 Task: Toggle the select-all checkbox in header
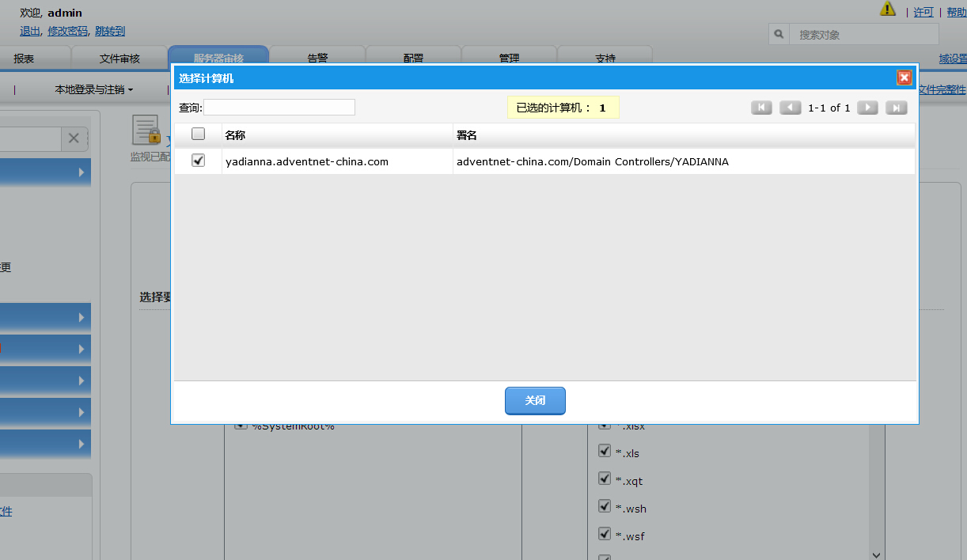(199, 134)
